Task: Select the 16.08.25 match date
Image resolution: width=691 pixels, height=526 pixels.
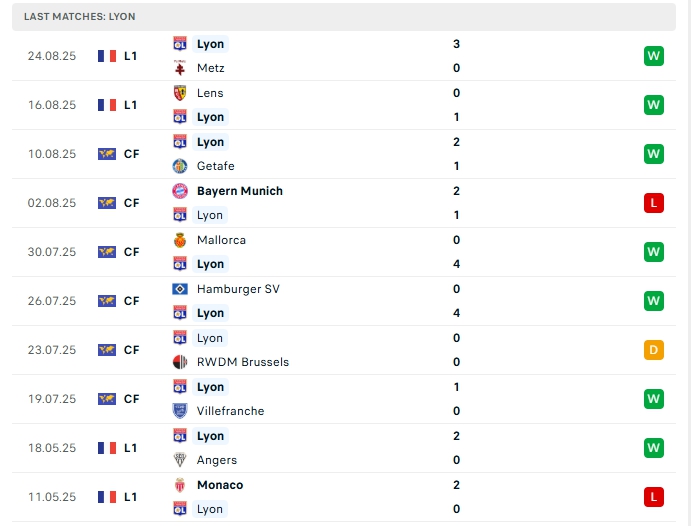Action: (52, 105)
